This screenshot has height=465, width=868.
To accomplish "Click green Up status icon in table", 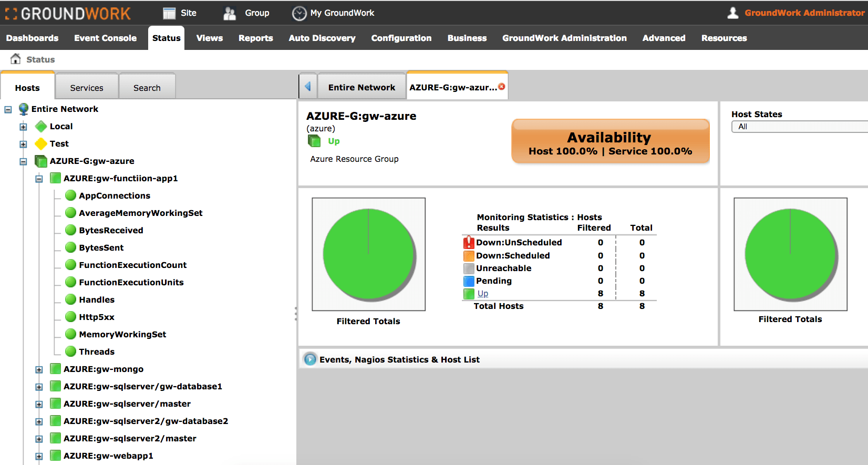I will [469, 293].
